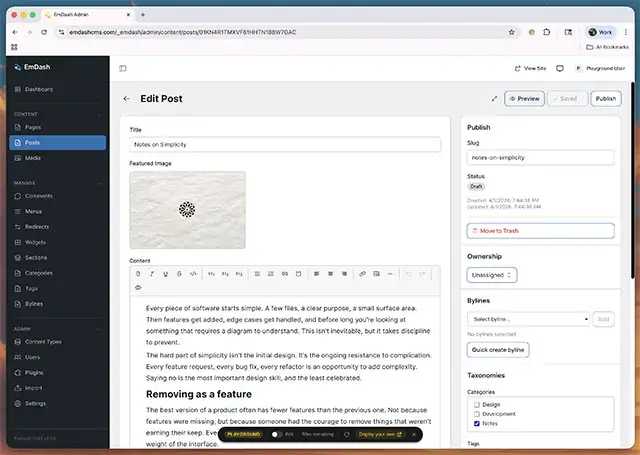Viewport: 640px width, 455px height.
Task: Open the View Site link
Action: coord(531,69)
